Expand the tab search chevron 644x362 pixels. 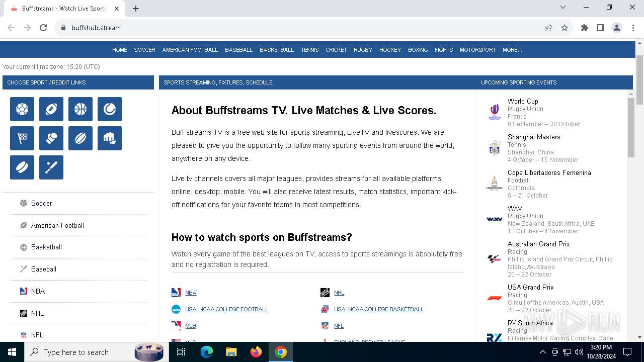(563, 7)
